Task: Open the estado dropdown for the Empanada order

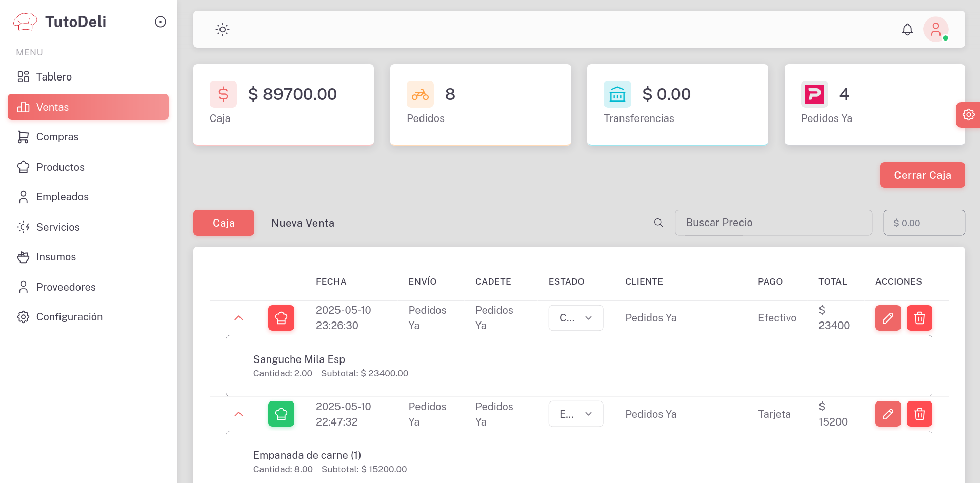Action: pyautogui.click(x=575, y=414)
